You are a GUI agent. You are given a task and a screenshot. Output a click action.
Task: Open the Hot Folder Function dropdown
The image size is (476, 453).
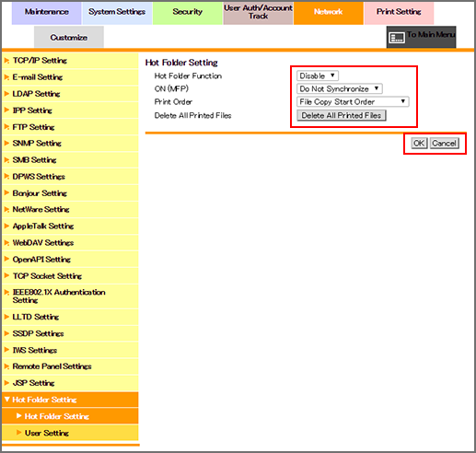tap(318, 75)
